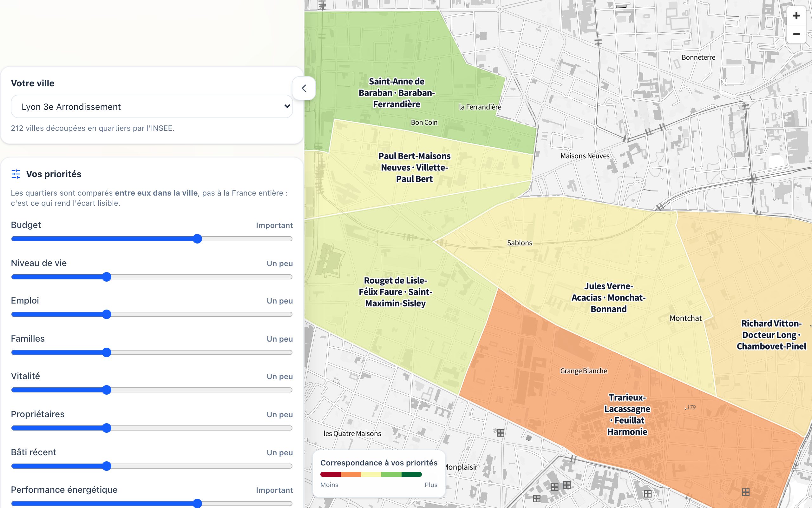This screenshot has height=508, width=812.
Task: Click the Moins label in the legend
Action: click(x=329, y=485)
